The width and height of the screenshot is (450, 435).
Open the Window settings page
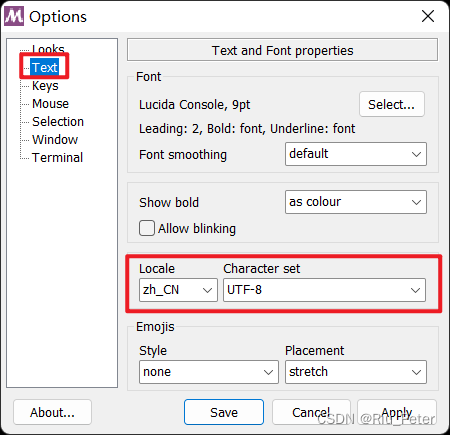[55, 139]
